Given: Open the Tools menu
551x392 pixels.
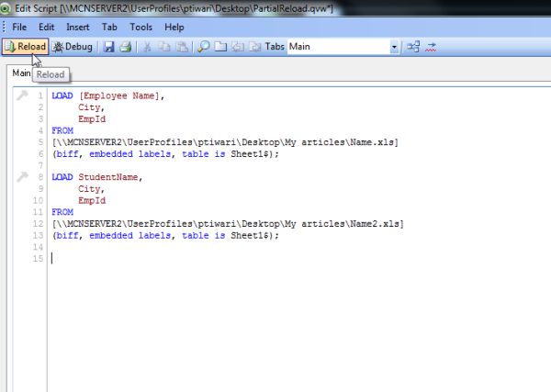Looking at the screenshot, I should tap(141, 27).
